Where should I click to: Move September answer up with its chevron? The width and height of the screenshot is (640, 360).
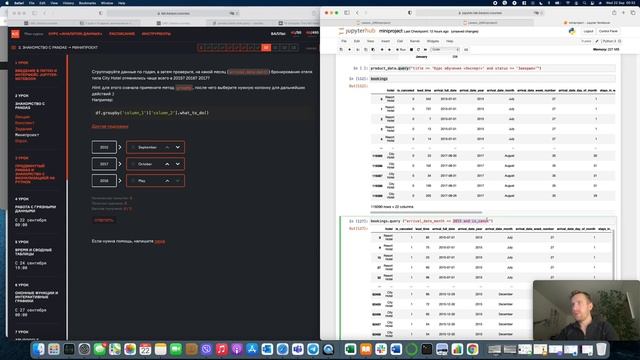tap(167, 147)
